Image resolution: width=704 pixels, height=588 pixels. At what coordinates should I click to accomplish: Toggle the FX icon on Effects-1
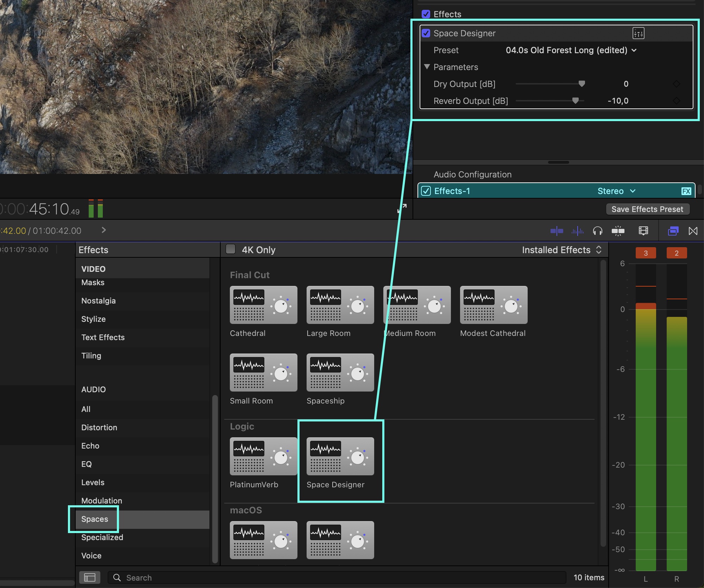pyautogui.click(x=686, y=191)
